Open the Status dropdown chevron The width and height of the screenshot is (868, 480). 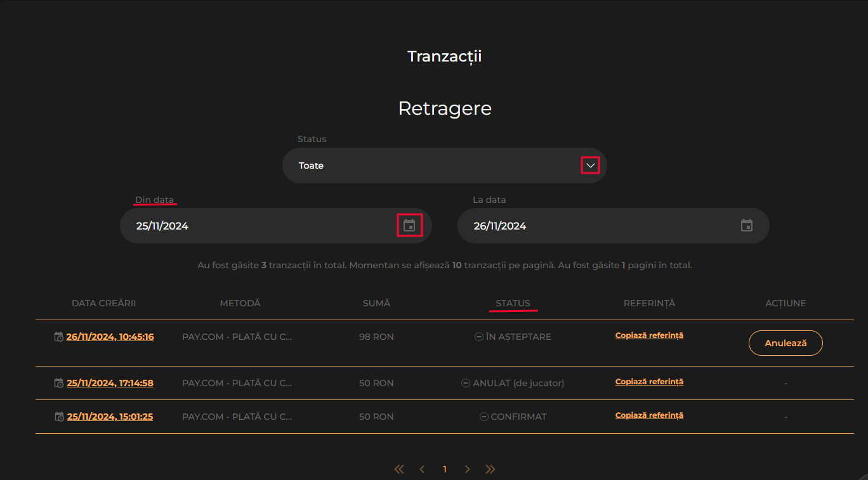[x=591, y=165]
